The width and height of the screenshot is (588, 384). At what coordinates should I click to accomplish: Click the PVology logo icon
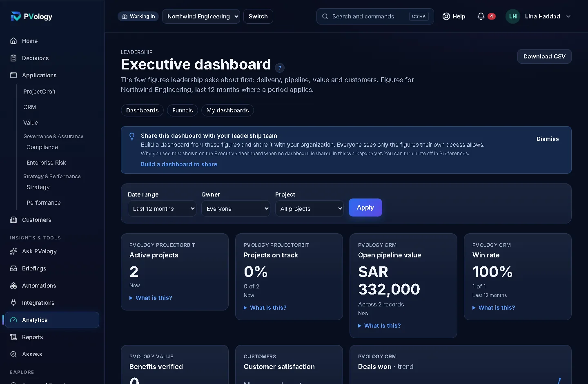[x=16, y=16]
